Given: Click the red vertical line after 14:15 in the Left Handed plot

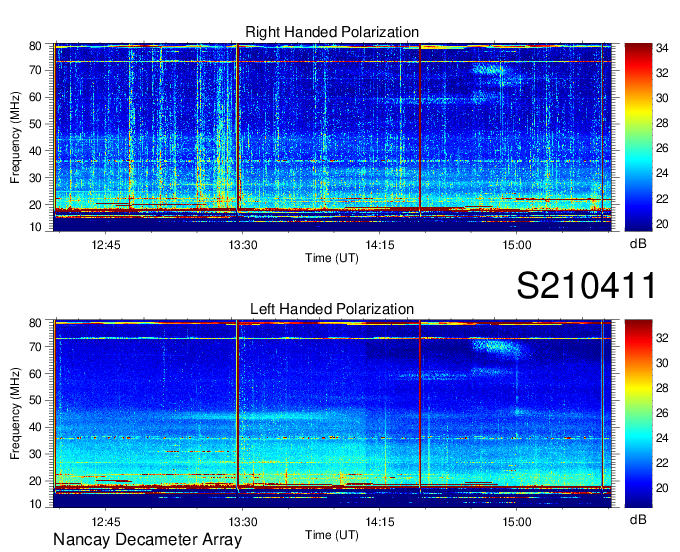Looking at the screenshot, I should point(420,406).
